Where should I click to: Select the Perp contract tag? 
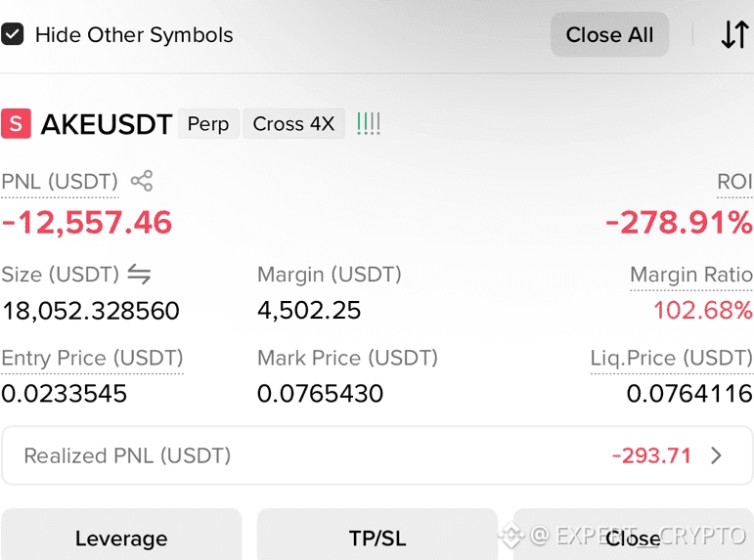click(208, 123)
